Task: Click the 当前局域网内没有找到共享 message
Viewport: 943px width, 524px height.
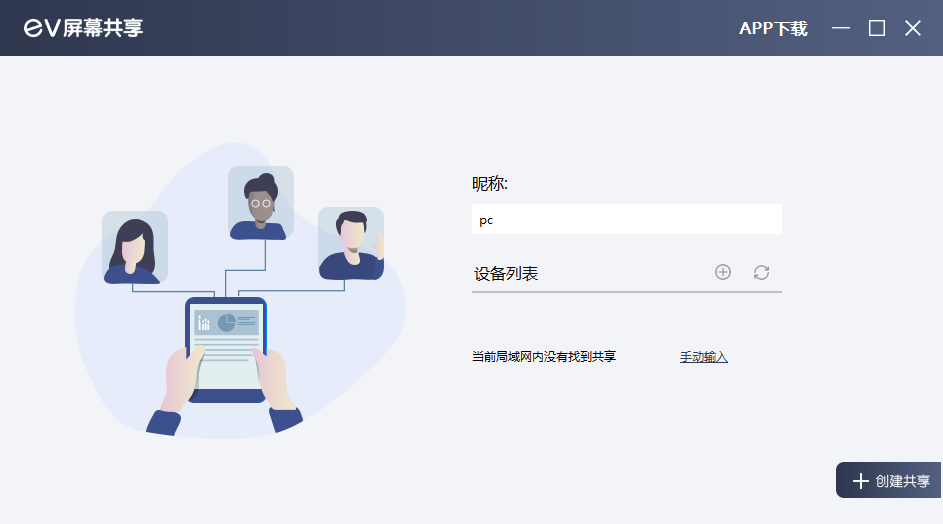Action: click(x=544, y=357)
